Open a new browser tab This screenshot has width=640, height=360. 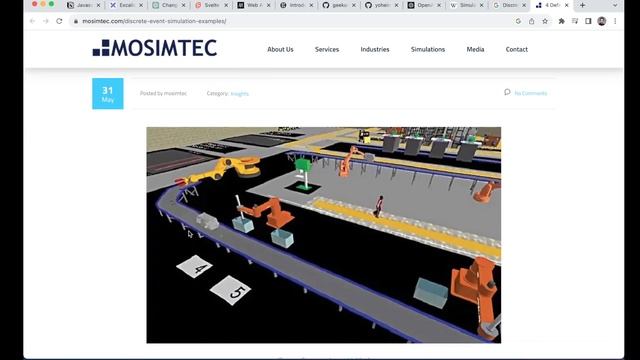pos(582,5)
